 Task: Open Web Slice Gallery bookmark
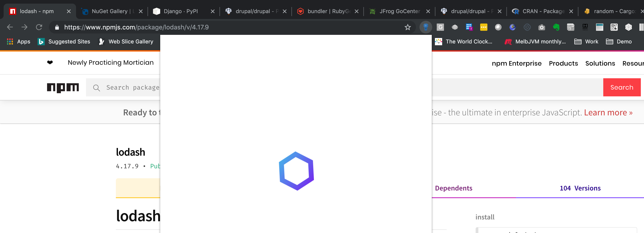click(126, 41)
